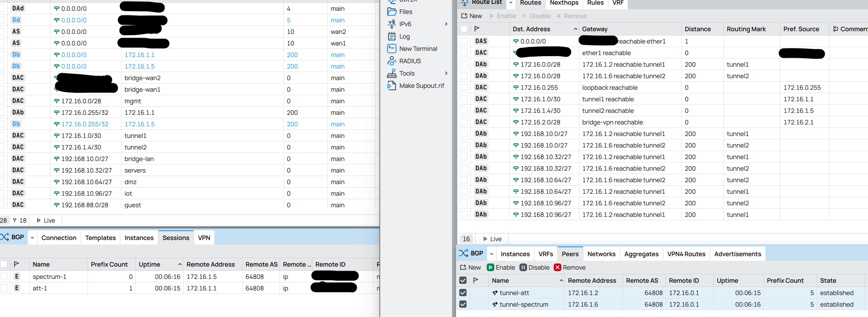Image resolution: width=868 pixels, height=317 pixels.
Task: Switch to the Templates tab
Action: coord(100,238)
